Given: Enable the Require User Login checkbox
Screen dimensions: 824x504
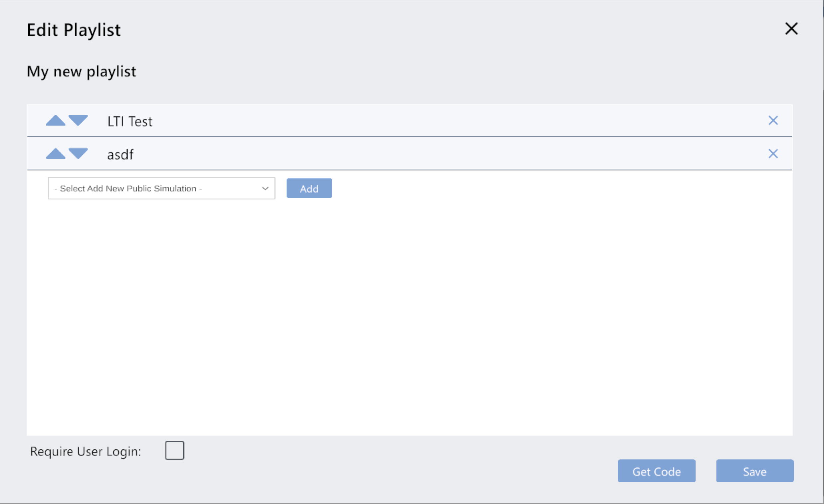Looking at the screenshot, I should (x=174, y=450).
